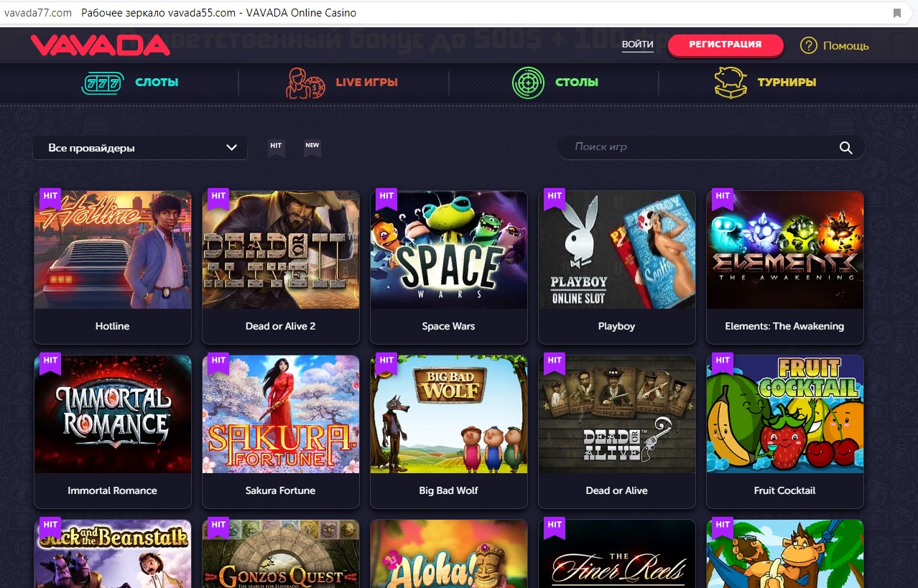Screen dimensions: 918x588
Task: Open The Finer Reels thumbnail
Action: pyautogui.click(x=617, y=554)
